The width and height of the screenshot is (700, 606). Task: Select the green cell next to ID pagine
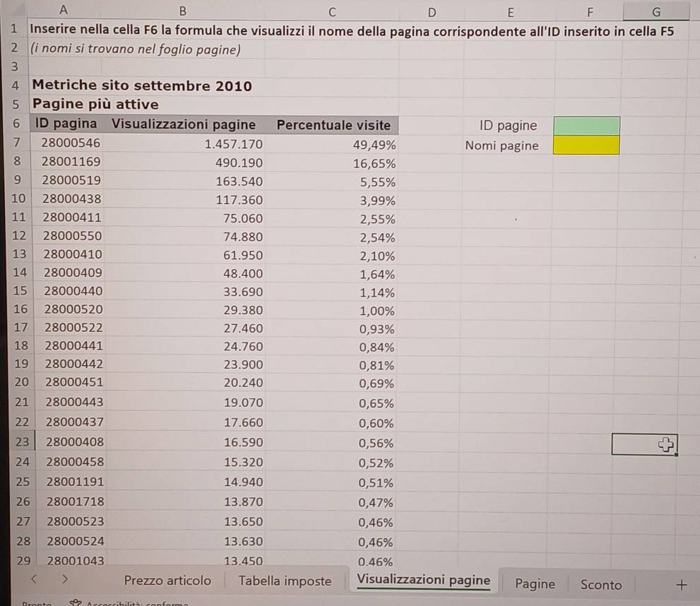[x=586, y=126]
